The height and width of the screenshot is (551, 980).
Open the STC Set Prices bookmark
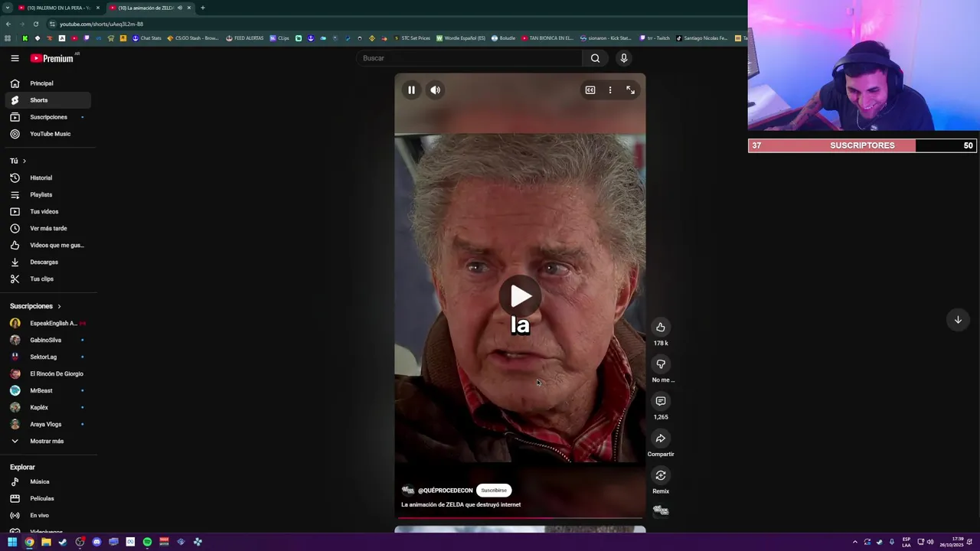412,38
